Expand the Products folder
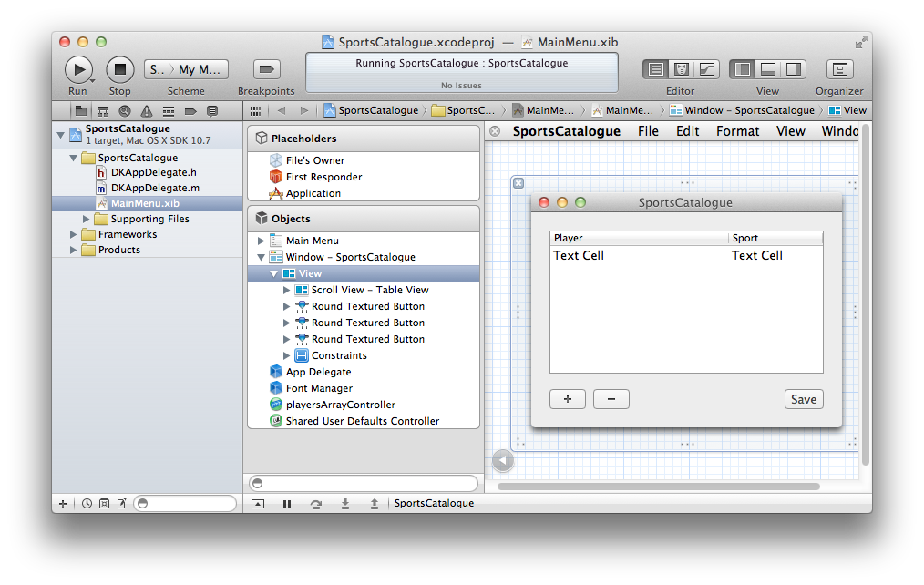Image resolution: width=924 pixels, height=585 pixels. click(73, 250)
